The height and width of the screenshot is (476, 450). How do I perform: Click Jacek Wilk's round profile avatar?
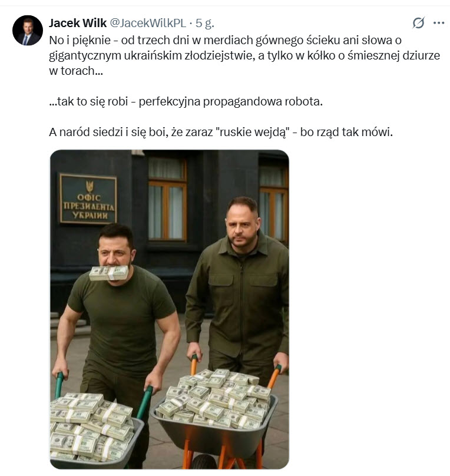coord(28,31)
